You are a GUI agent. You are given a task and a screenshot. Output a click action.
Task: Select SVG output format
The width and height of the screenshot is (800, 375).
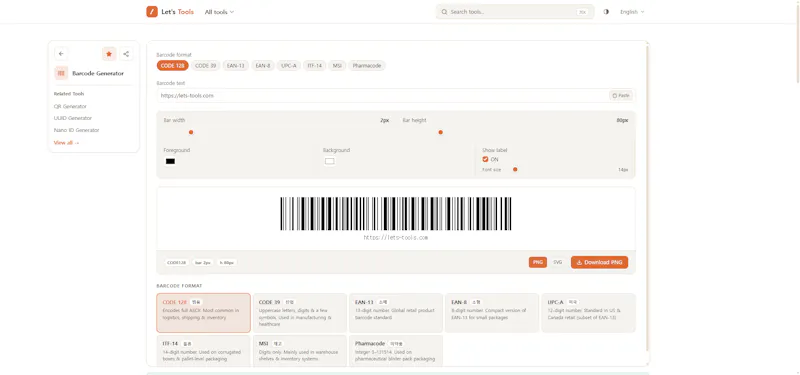[558, 262]
